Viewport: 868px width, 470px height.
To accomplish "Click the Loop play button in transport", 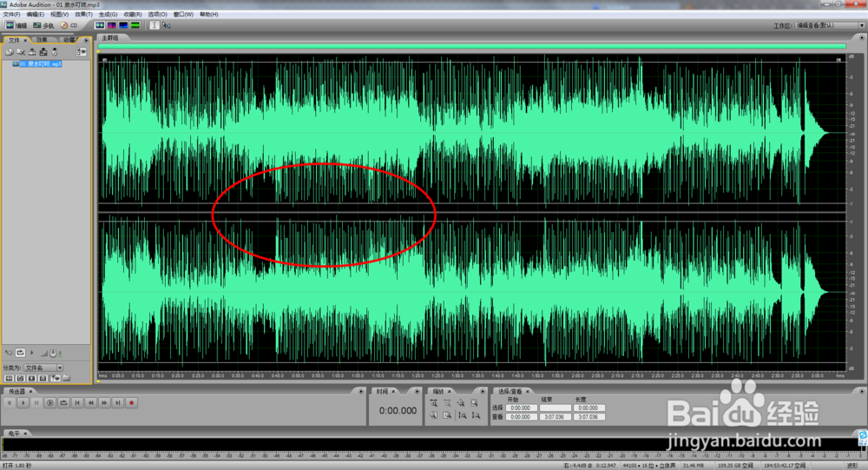I will pos(63,403).
